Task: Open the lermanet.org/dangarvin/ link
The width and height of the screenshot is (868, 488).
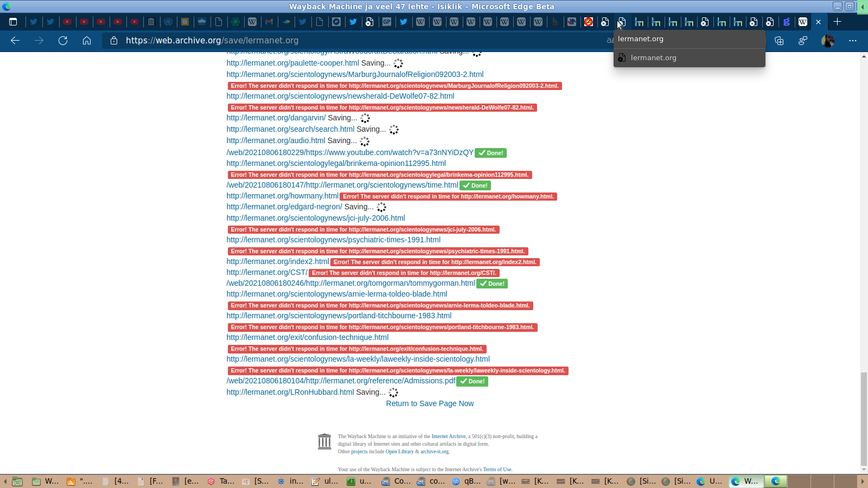Action: coord(276,118)
